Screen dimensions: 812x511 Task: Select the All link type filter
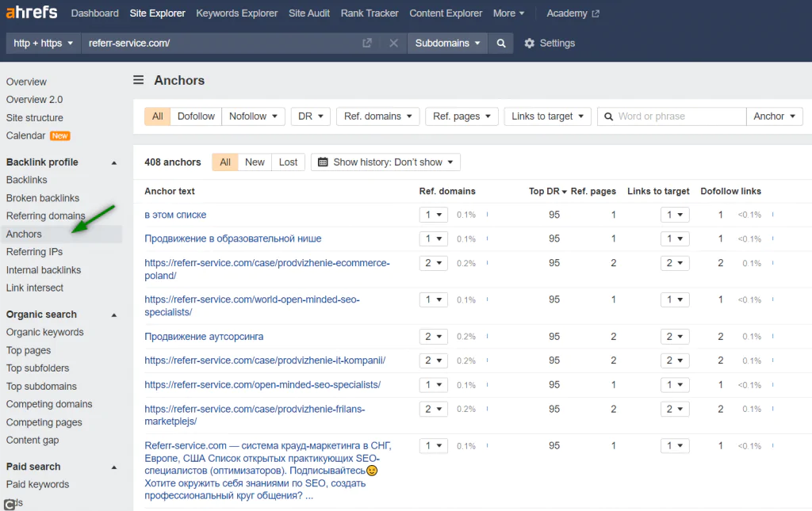tap(158, 116)
